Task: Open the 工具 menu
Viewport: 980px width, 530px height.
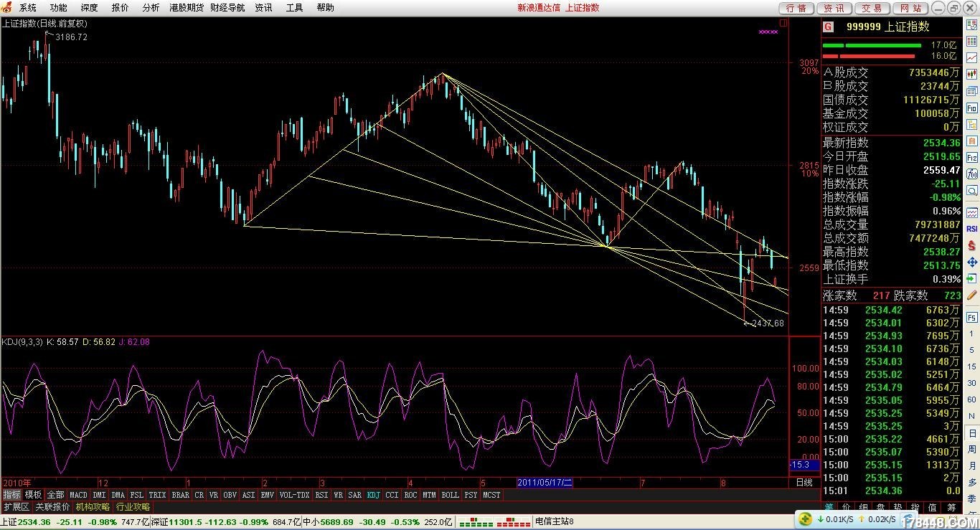Action: point(294,8)
